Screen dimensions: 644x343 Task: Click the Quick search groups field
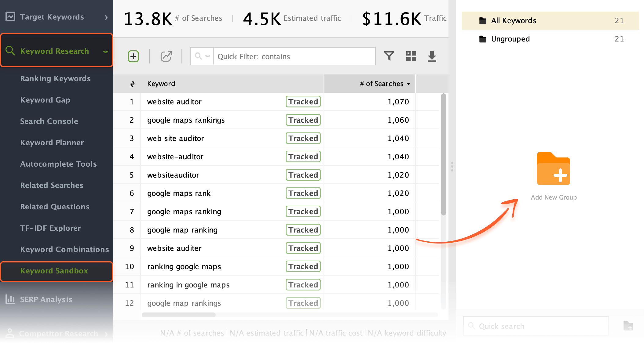pos(536,326)
